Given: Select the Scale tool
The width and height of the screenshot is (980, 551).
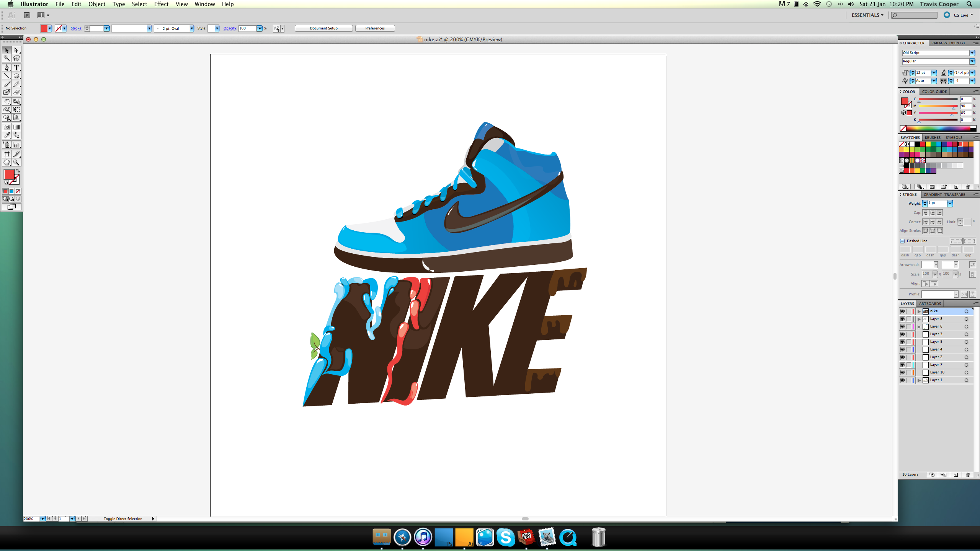Looking at the screenshot, I should pos(16,101).
